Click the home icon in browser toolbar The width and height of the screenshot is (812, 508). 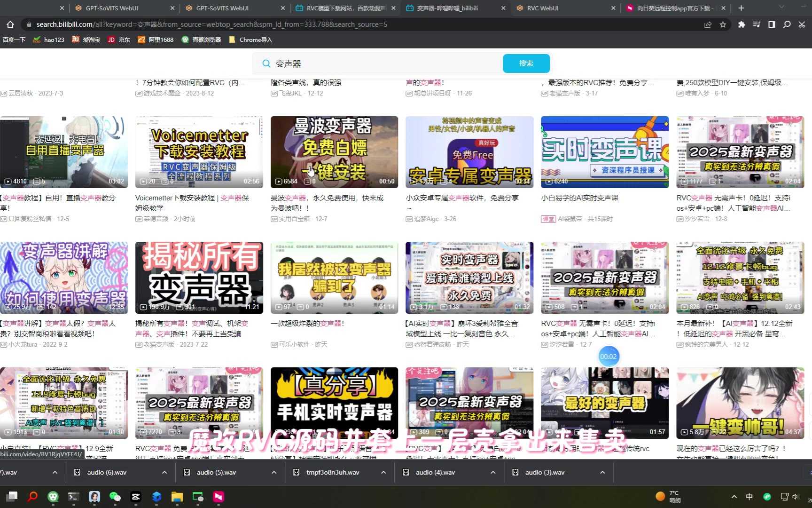[10, 24]
